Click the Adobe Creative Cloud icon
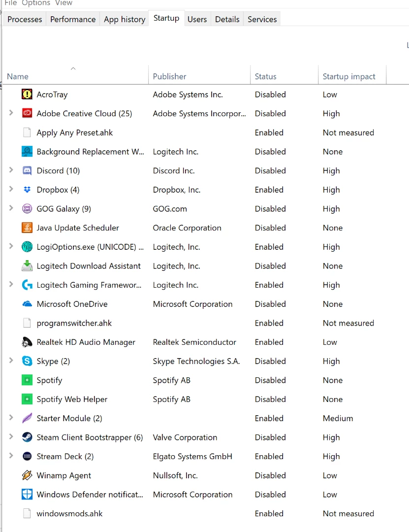 pos(27,113)
